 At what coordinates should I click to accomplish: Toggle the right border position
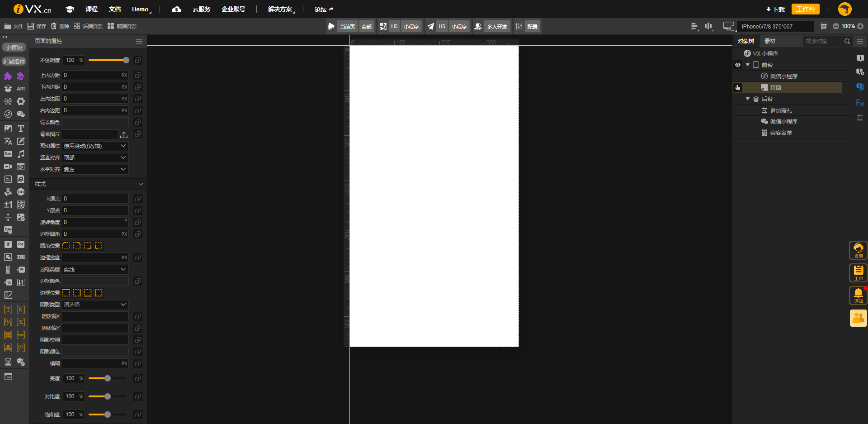77,293
